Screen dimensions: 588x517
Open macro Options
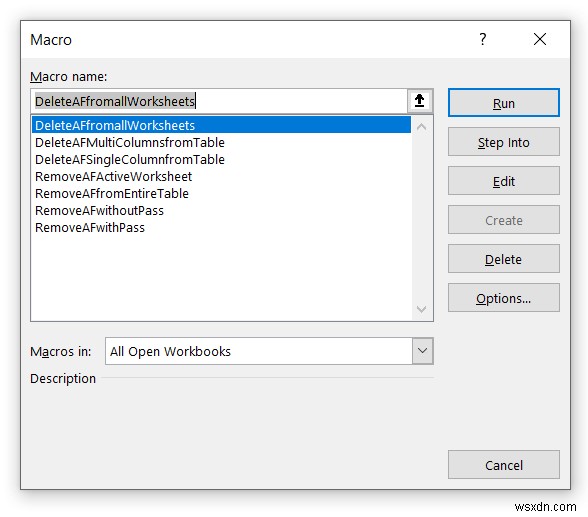[503, 298]
